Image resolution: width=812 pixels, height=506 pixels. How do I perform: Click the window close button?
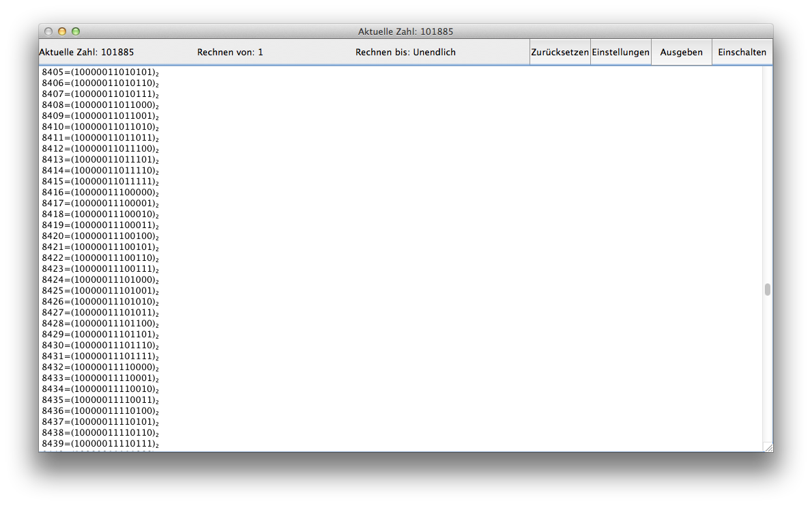point(48,31)
